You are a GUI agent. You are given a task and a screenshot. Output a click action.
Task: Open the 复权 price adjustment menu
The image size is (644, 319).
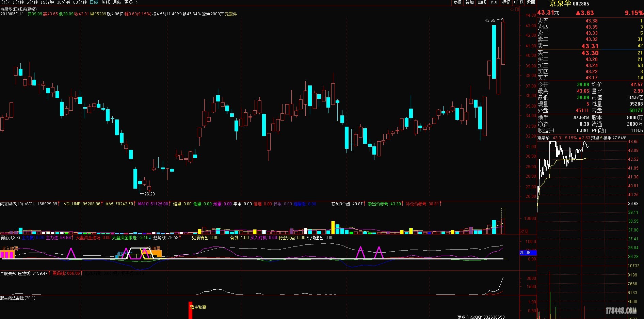(x=457, y=2)
